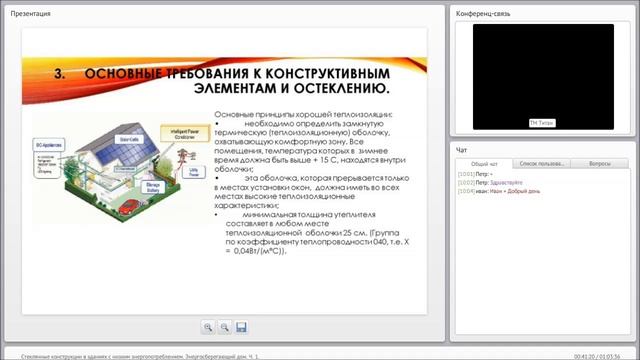This screenshot has width=640, height=360.
Task: Zoom in on the presentation slide
Action: pyautogui.click(x=208, y=327)
